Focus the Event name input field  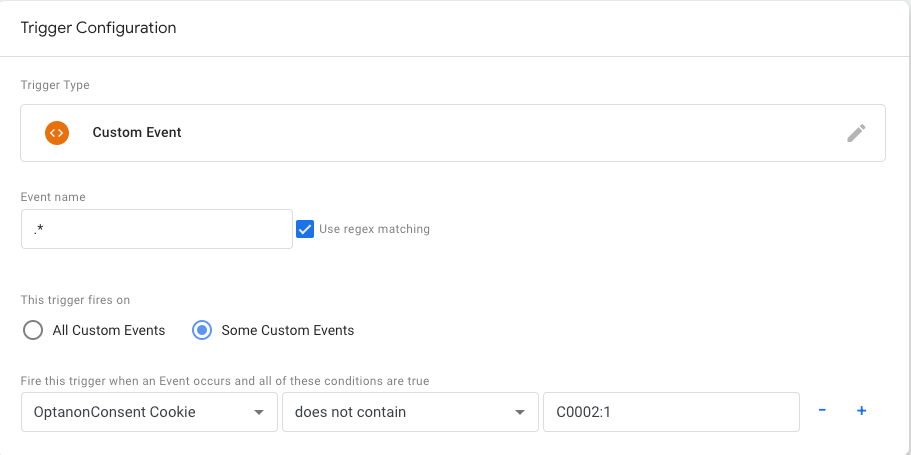point(156,229)
